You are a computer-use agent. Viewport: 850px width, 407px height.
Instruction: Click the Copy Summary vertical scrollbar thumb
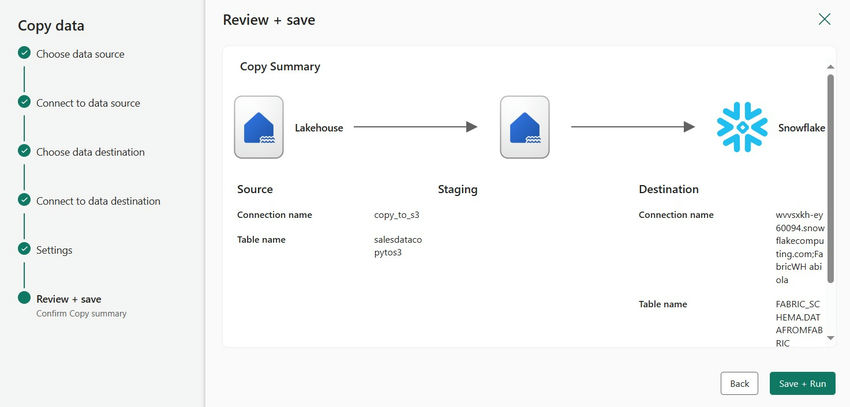(x=830, y=180)
